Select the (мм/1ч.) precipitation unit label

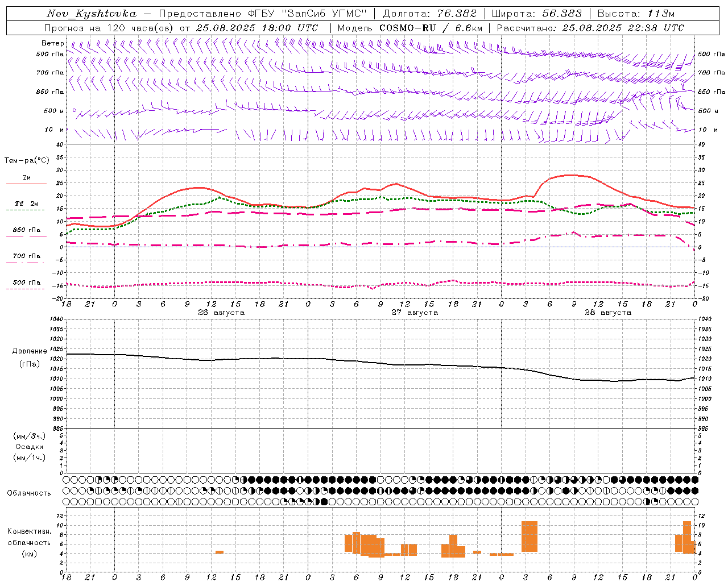click(30, 458)
